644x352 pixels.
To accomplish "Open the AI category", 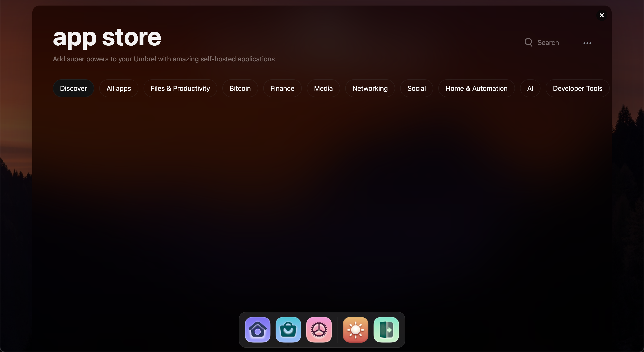I will tap(530, 88).
